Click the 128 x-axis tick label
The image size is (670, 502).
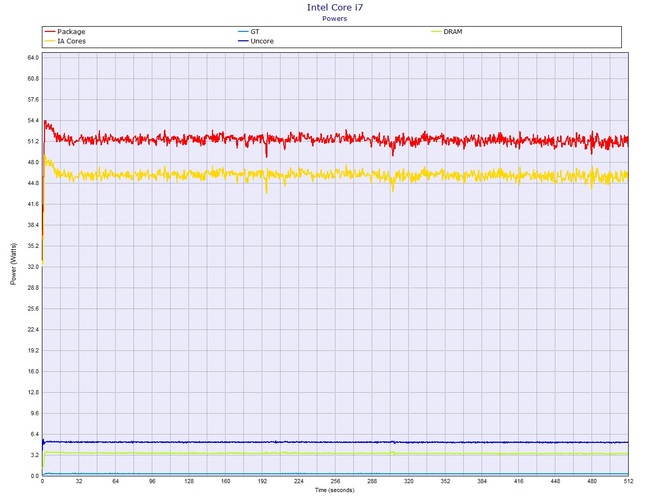(x=189, y=481)
